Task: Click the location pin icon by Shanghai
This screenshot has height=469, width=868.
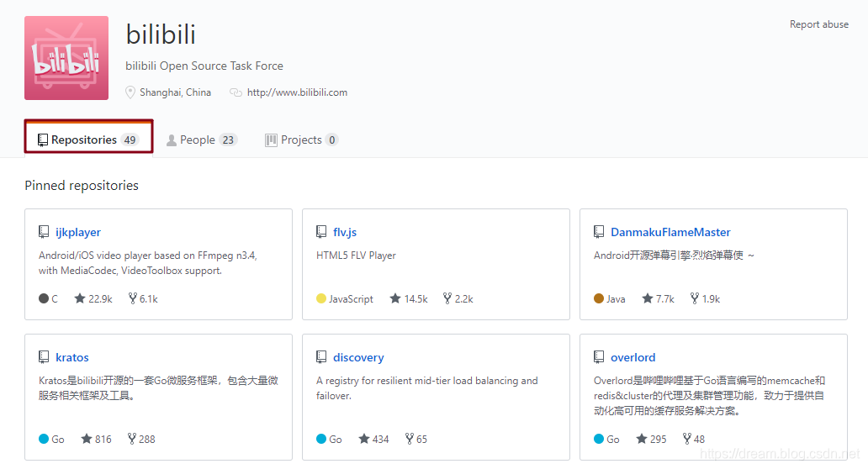Action: point(130,92)
